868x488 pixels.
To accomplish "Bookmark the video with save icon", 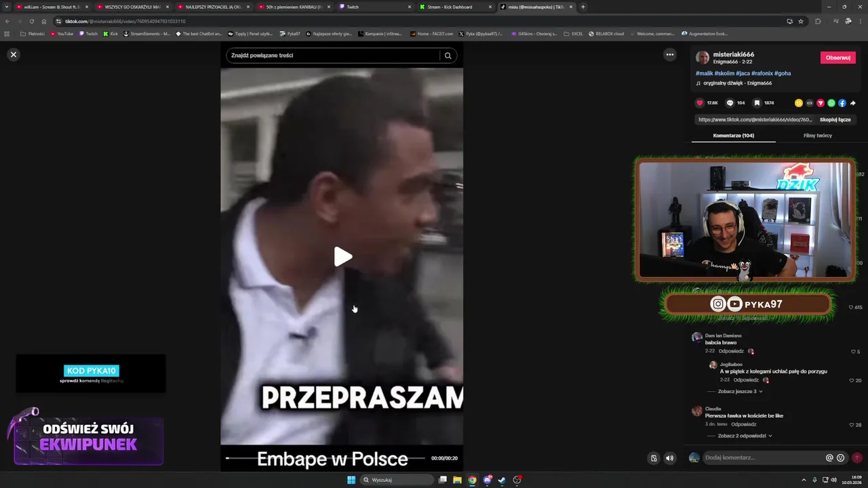I will tap(757, 103).
